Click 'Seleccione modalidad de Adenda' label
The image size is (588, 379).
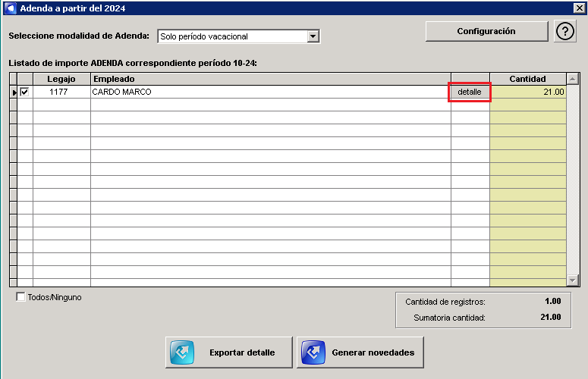[79, 36]
